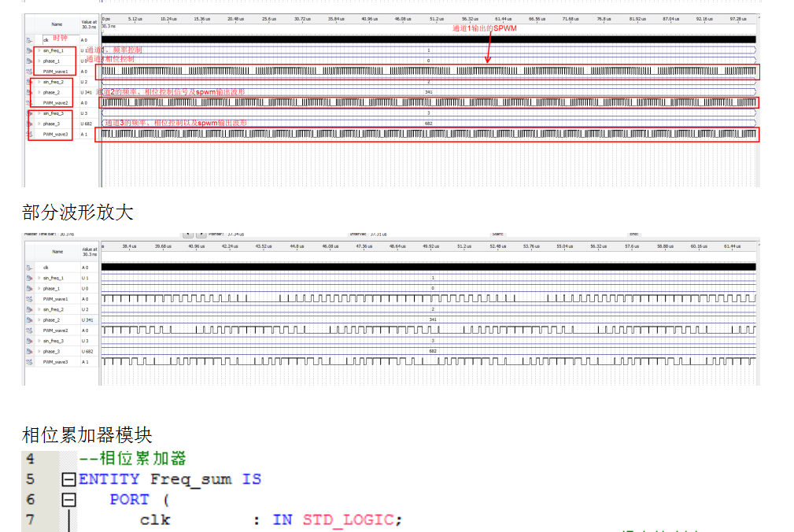Expand sin_freq_3 bus in lower waveform
The height and width of the screenshot is (532, 794).
click(x=39, y=341)
